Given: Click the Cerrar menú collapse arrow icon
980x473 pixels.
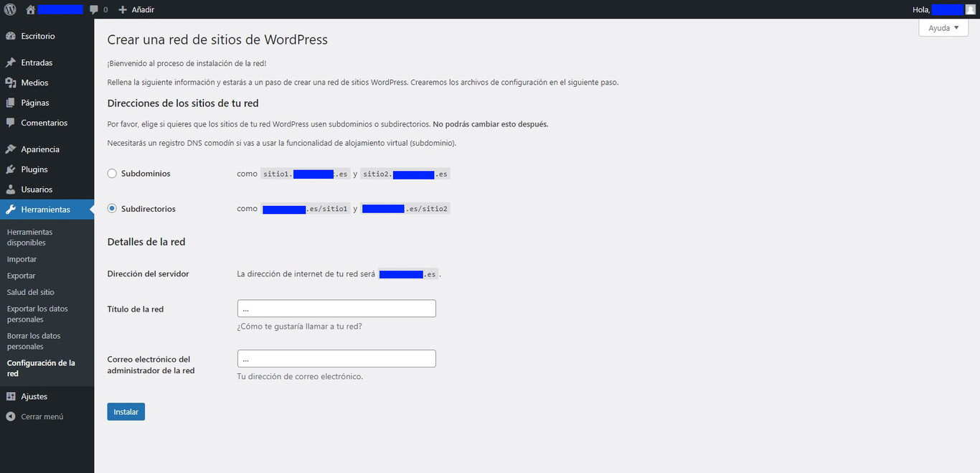Looking at the screenshot, I should click(x=11, y=416).
